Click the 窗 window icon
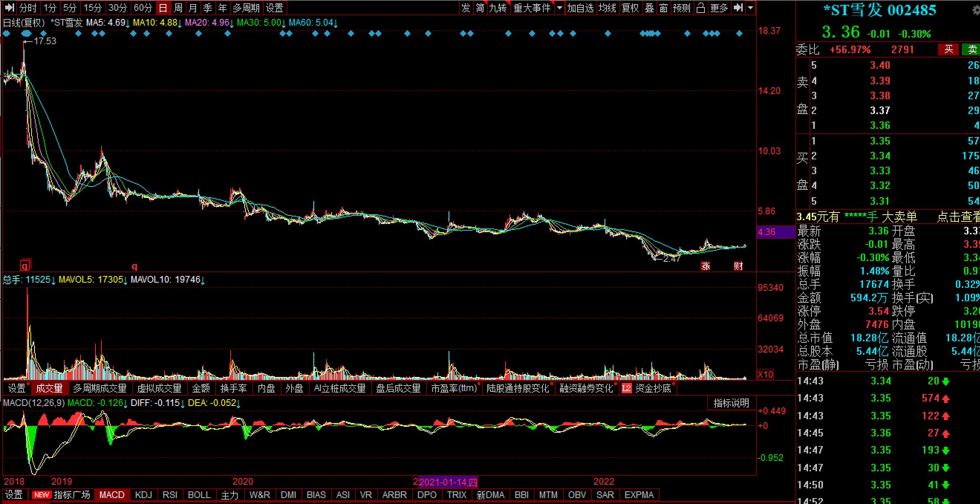 pos(664,7)
